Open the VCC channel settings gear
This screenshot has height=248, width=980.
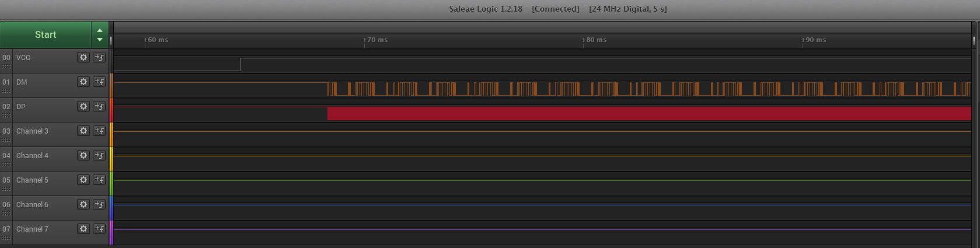pos(83,57)
